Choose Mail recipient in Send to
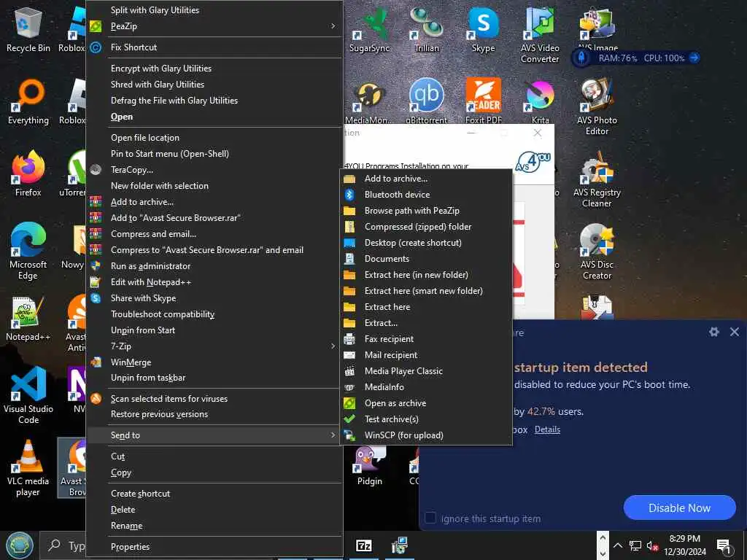Viewport: 747px width, 560px height. pos(426,355)
